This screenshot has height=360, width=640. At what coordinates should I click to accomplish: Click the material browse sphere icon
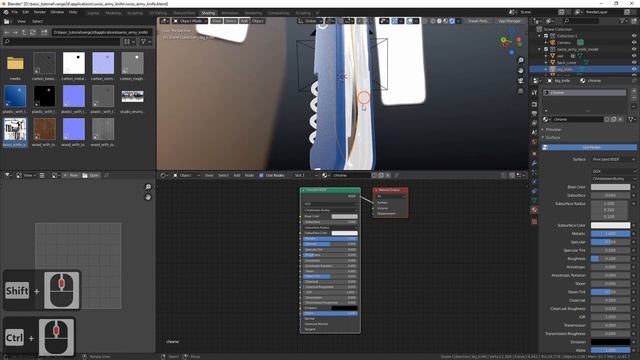(x=546, y=119)
